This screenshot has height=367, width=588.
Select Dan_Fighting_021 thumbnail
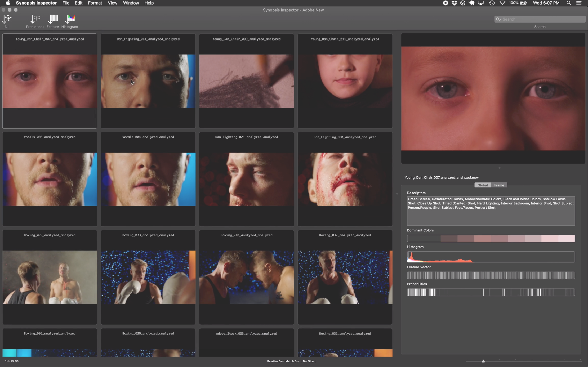pos(247,179)
